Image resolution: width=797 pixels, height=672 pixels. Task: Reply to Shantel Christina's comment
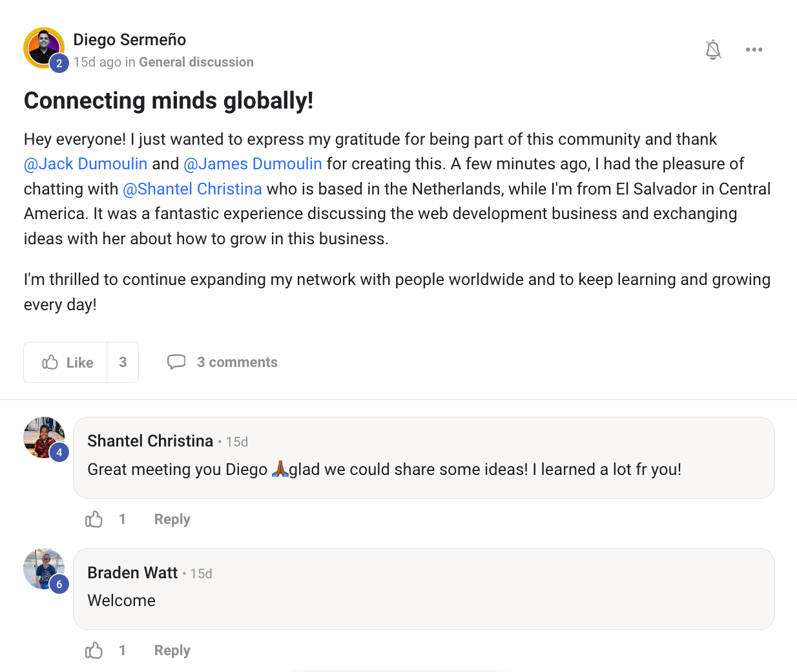pos(172,520)
